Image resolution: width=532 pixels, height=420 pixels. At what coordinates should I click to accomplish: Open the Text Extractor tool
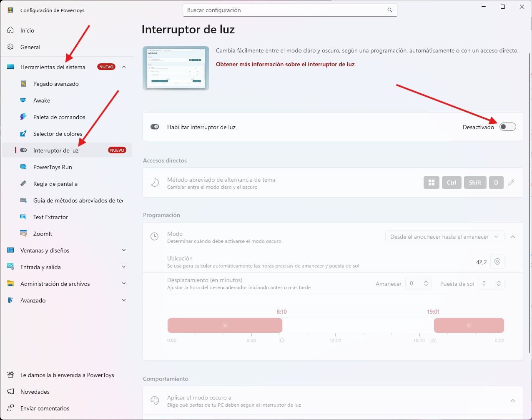pos(67,217)
